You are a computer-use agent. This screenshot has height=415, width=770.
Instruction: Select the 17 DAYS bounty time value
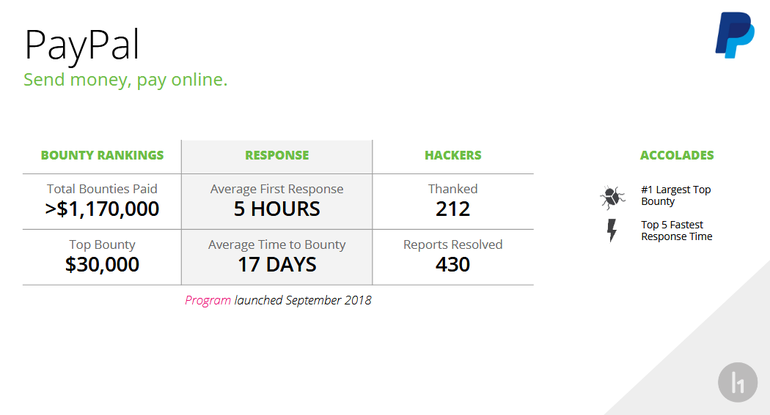point(277,265)
